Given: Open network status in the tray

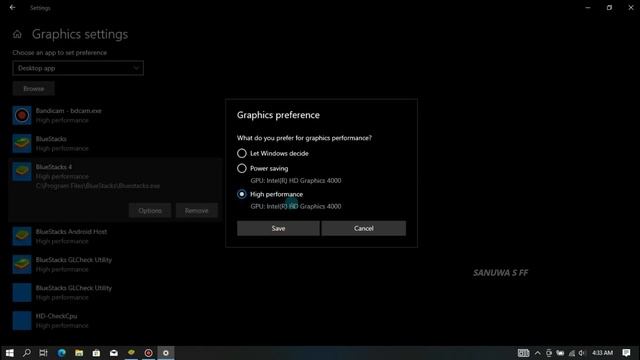Looking at the screenshot, I should point(571,353).
